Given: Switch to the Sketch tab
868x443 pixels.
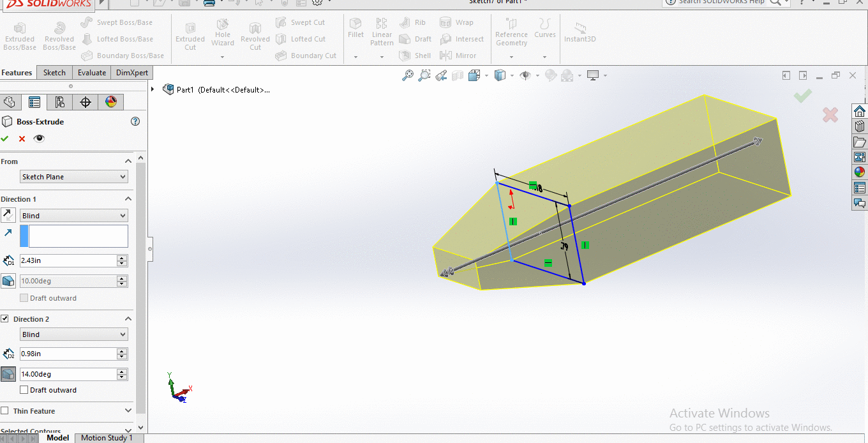Looking at the screenshot, I should coord(54,73).
